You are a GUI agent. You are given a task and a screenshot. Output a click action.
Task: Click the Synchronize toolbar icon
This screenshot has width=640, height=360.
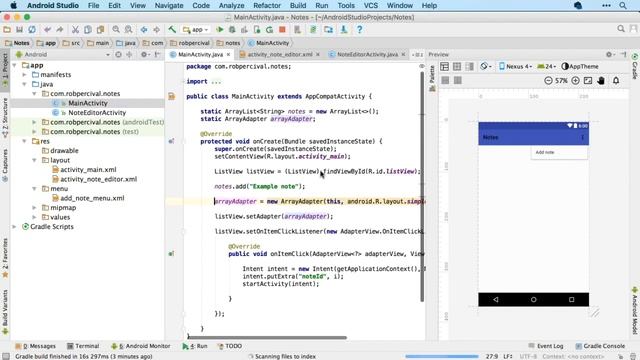tap(32, 30)
